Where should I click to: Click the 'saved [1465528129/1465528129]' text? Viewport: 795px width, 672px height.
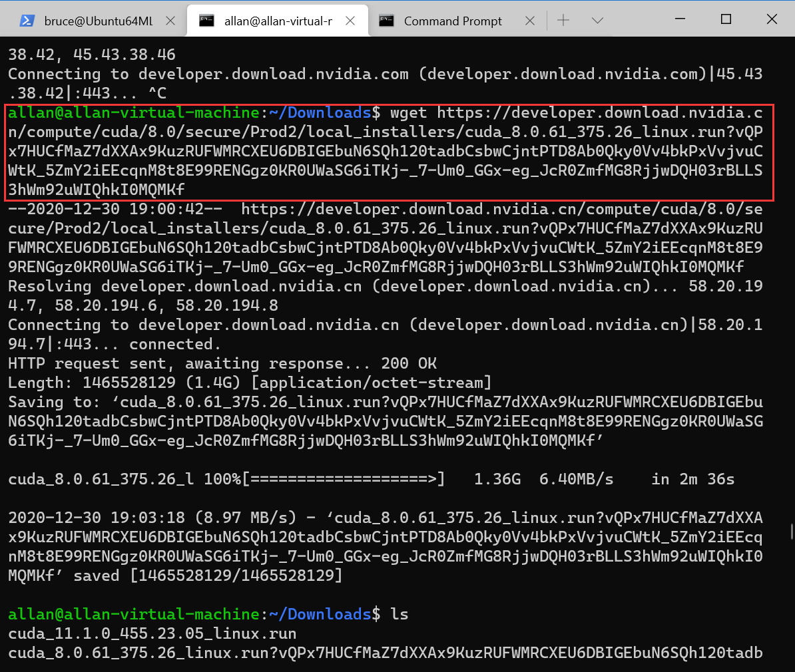tap(208, 576)
